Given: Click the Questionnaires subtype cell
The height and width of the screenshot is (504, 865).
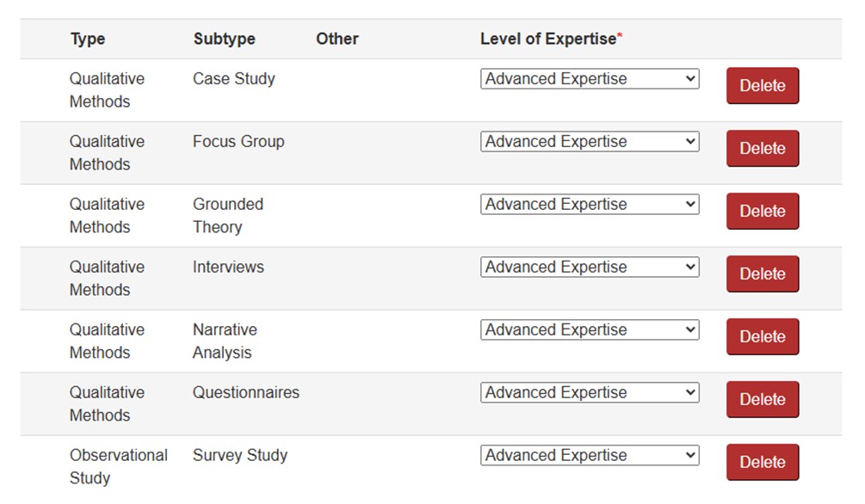Looking at the screenshot, I should click(246, 393).
